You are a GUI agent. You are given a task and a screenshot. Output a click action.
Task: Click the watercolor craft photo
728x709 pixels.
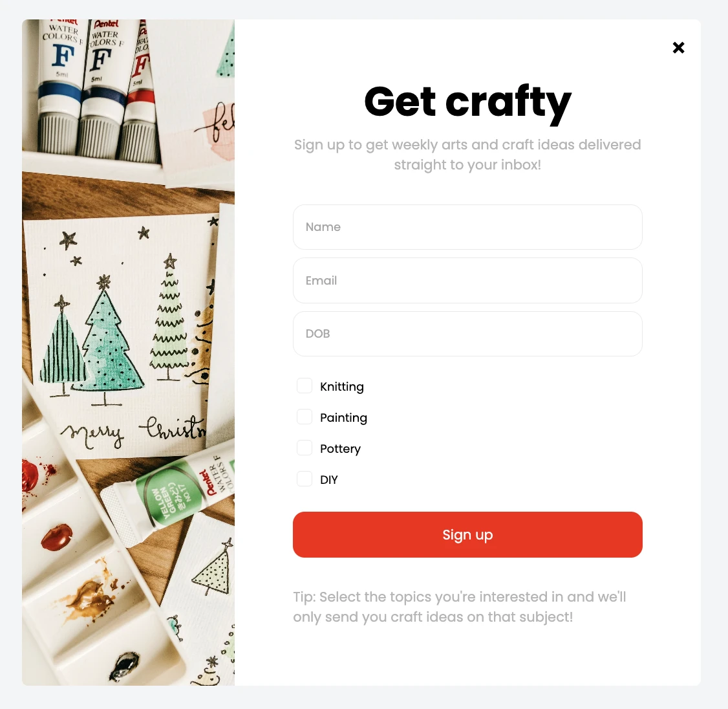click(x=128, y=352)
